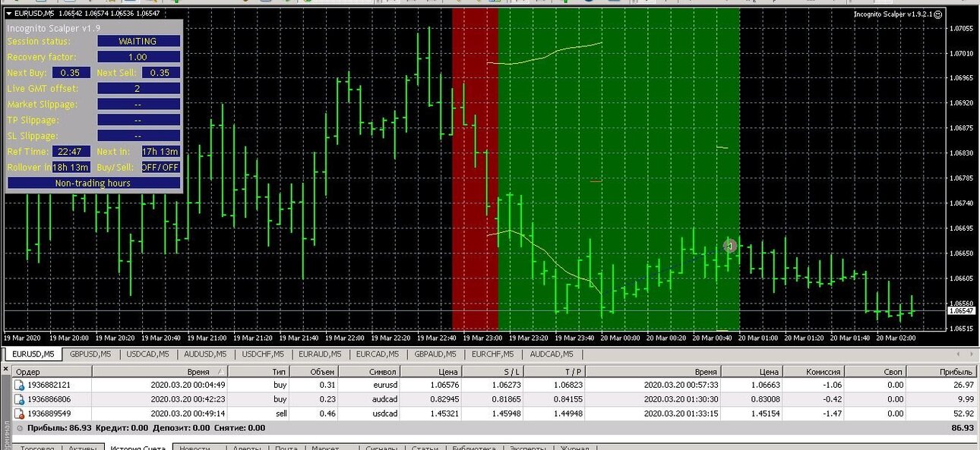Click the order icon for 1936889549
The height and width of the screenshot is (450, 980).
pos(21,414)
